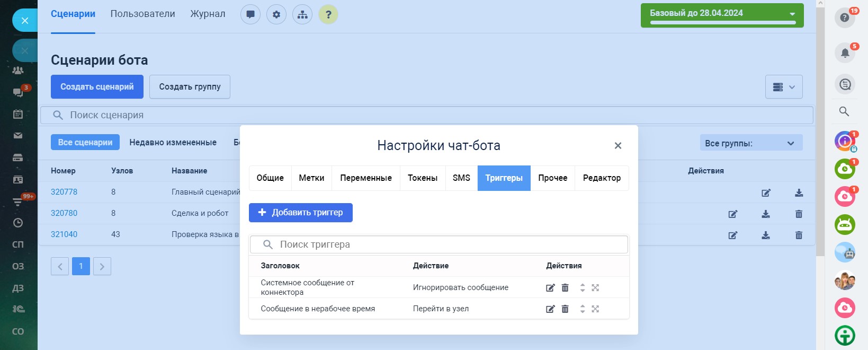Open notifications bell in right sidebar
The height and width of the screenshot is (350, 868).
pos(845,52)
